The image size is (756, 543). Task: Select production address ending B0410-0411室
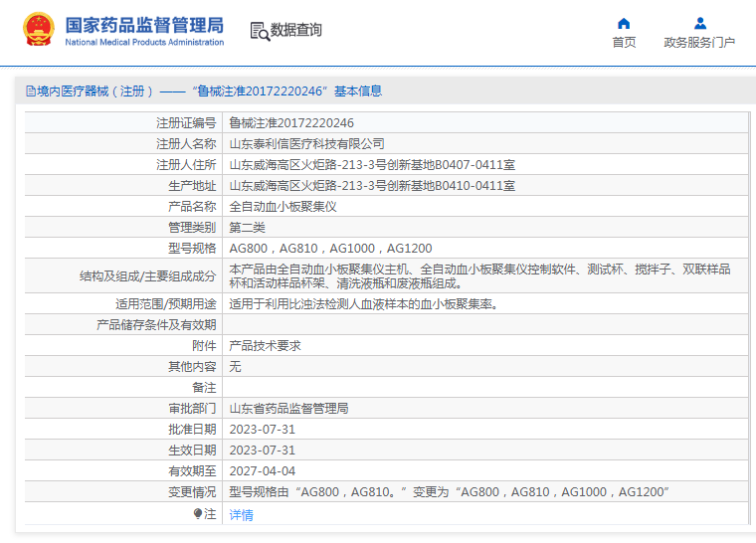[x=372, y=186]
